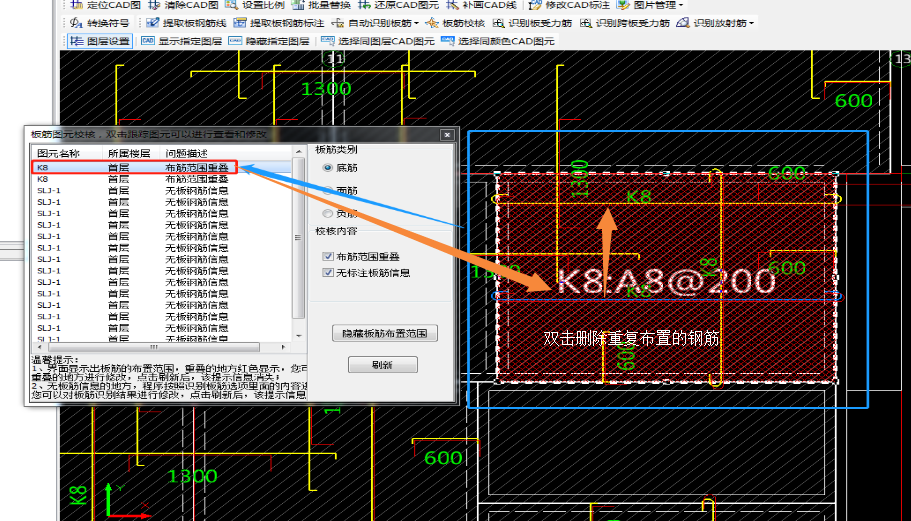This screenshot has width=911, height=521.
Task: Click the 隐藏板筋布置范围 button
Action: click(385, 333)
